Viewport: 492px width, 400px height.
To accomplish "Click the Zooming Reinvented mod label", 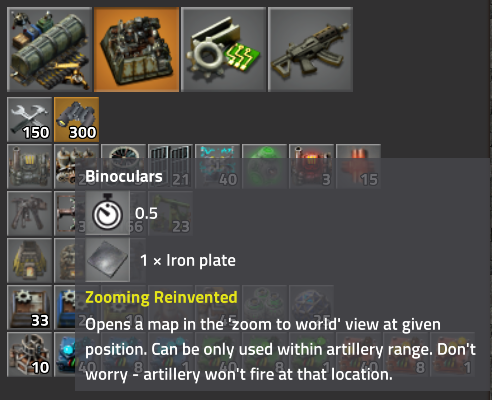I will tap(161, 297).
